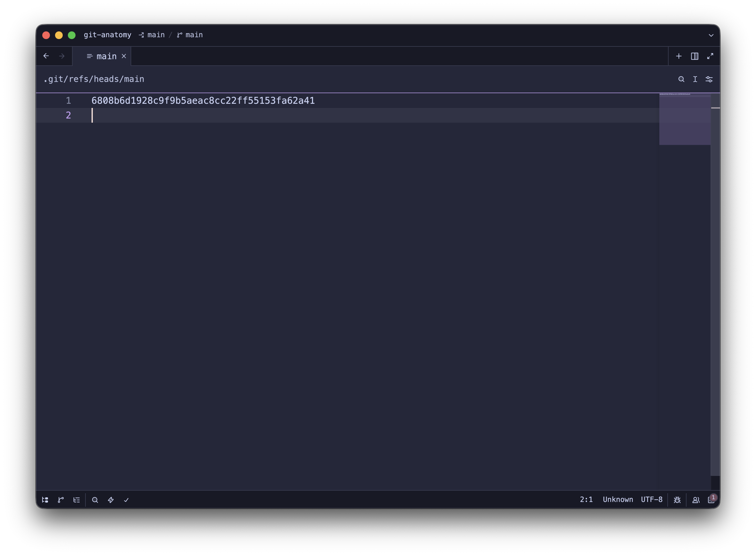
Task: Open project search in status bar
Action: point(95,500)
